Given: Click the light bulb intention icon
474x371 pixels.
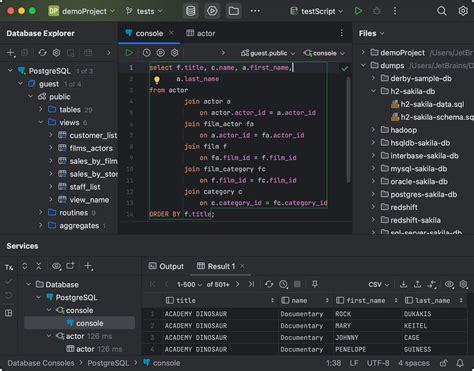Looking at the screenshot, I should [157, 80].
